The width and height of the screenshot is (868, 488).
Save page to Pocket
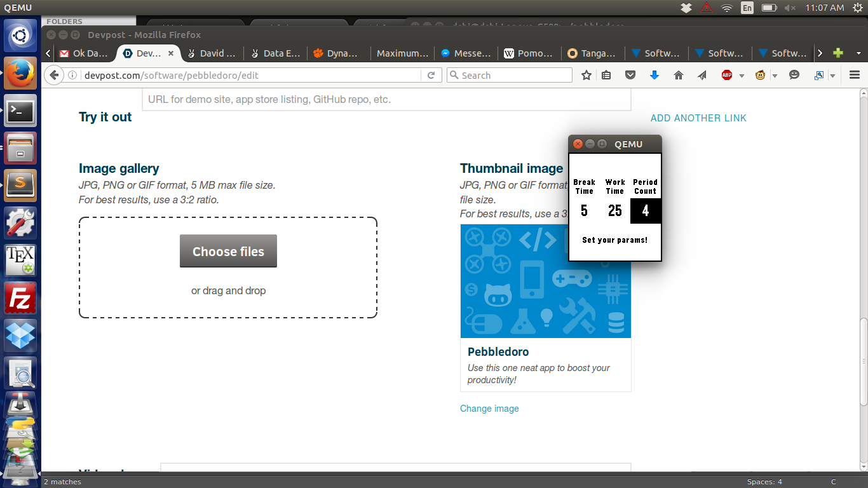point(630,75)
